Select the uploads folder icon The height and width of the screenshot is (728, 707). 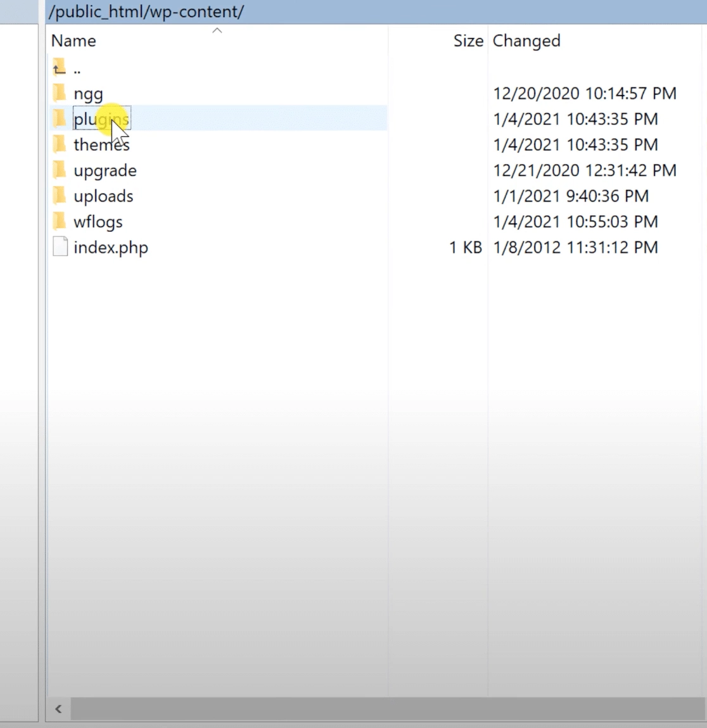pos(59,196)
